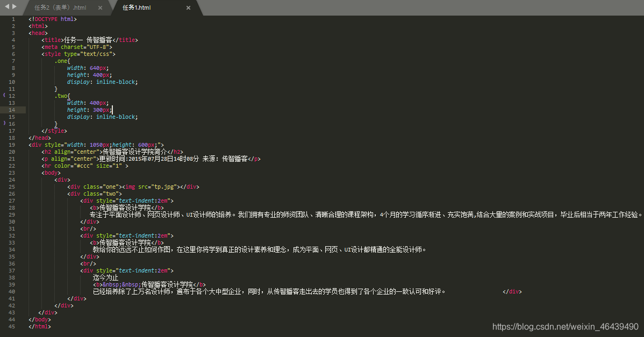The image size is (644, 337).
Task: Click the closing </body> tag
Action: point(40,320)
